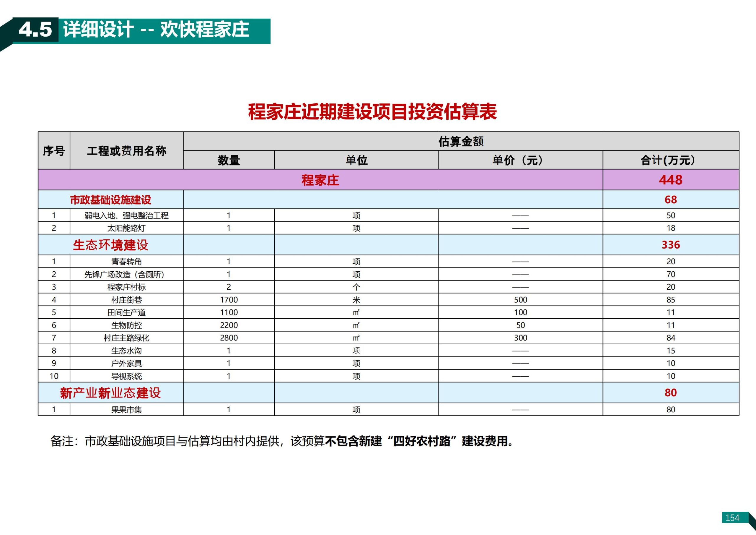The height and width of the screenshot is (535, 756).
Task: Click the 单位 column header
Action: pos(356,160)
